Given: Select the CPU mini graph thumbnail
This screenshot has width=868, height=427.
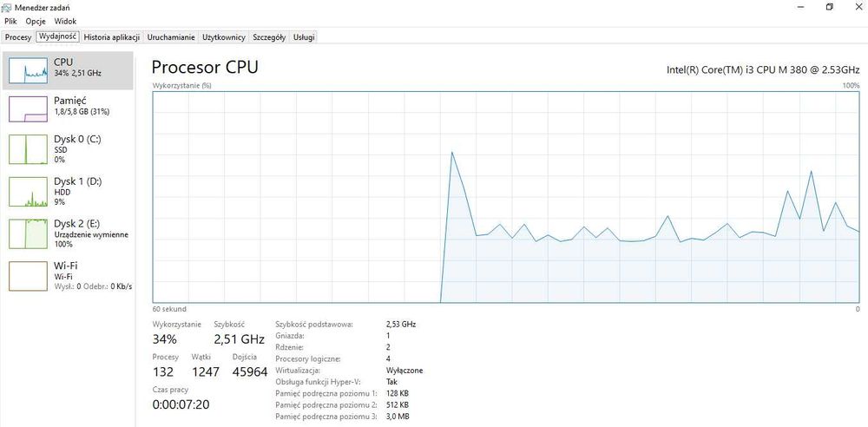Looking at the screenshot, I should [x=28, y=69].
